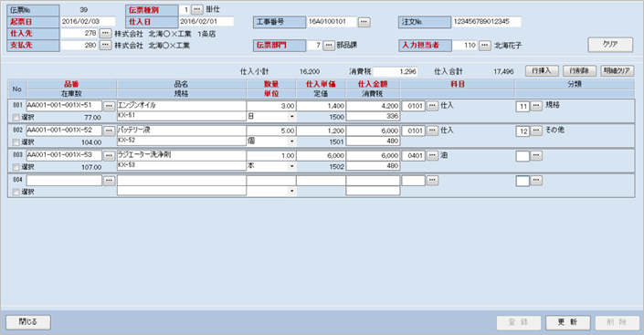Open lookup button next to 工事番号
The width and height of the screenshot is (644, 335).
pyautogui.click(x=364, y=22)
